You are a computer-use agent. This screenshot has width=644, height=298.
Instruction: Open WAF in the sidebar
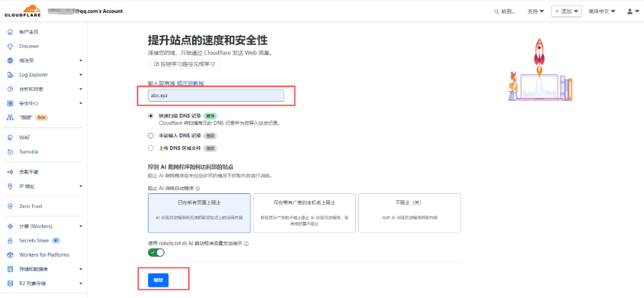[24, 138]
